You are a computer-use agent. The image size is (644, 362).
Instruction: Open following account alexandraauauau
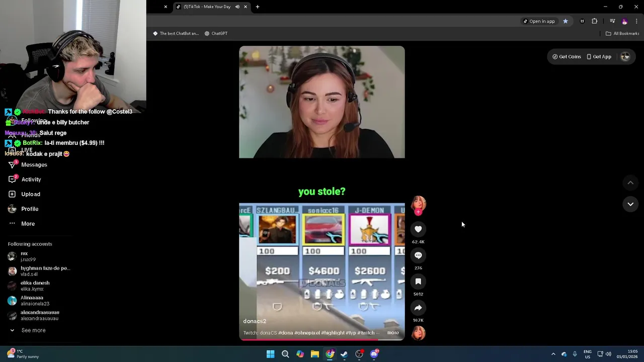coord(40,315)
